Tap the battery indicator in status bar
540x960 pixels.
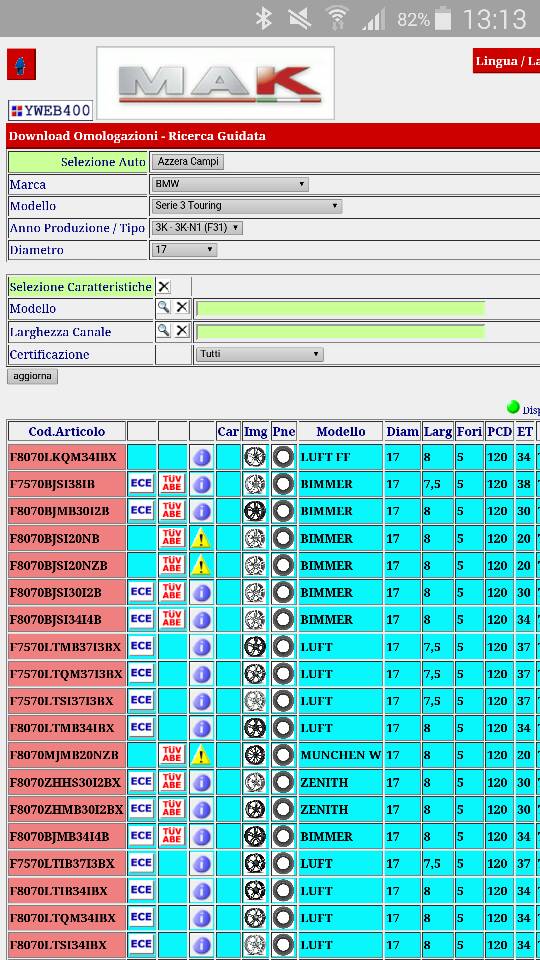pyautogui.click(x=441, y=19)
